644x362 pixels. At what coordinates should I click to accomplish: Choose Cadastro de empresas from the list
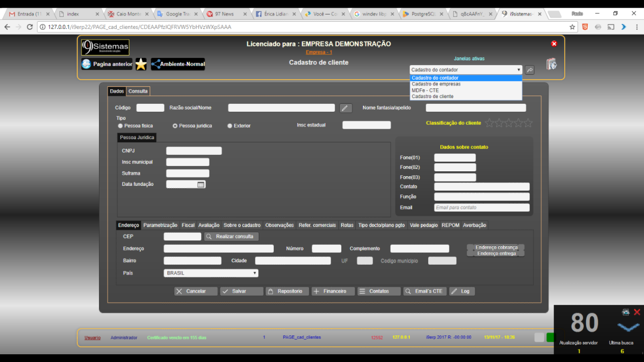(x=436, y=84)
